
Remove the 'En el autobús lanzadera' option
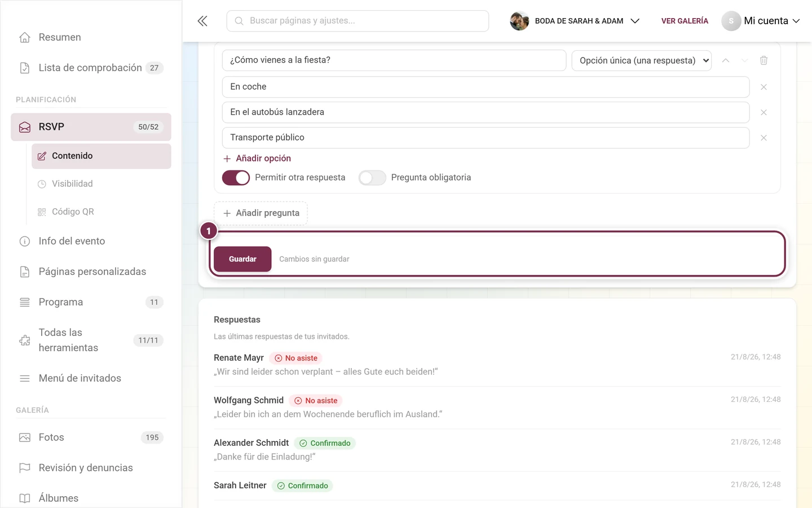click(x=764, y=112)
